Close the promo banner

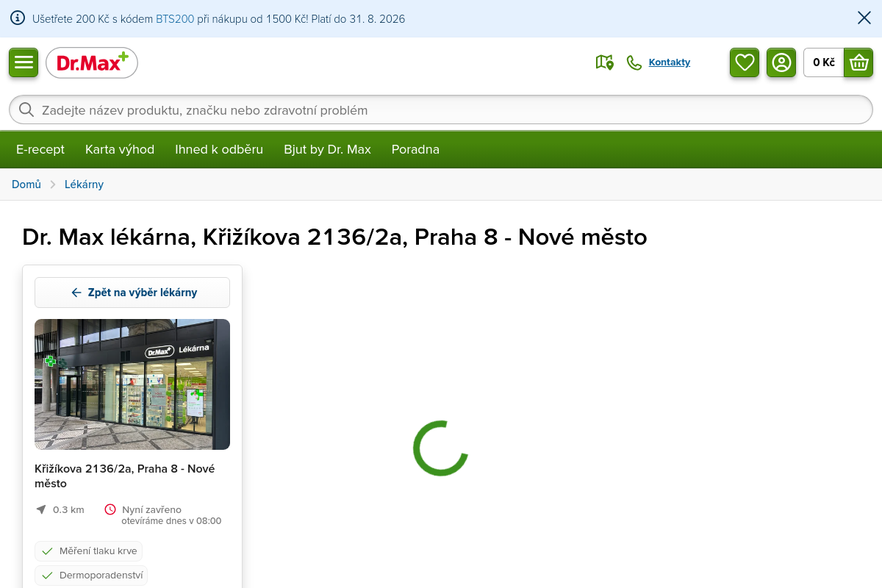click(x=864, y=18)
